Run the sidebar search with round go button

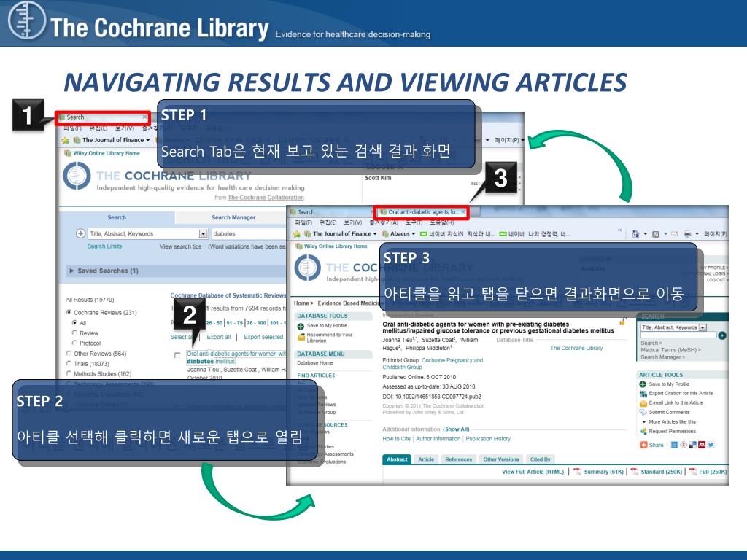[722, 335]
